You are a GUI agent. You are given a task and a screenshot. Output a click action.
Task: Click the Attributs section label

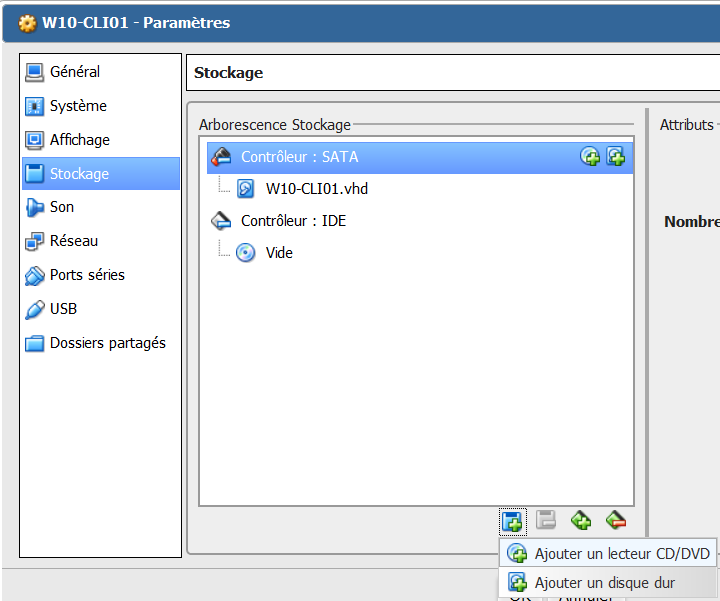[x=686, y=125]
